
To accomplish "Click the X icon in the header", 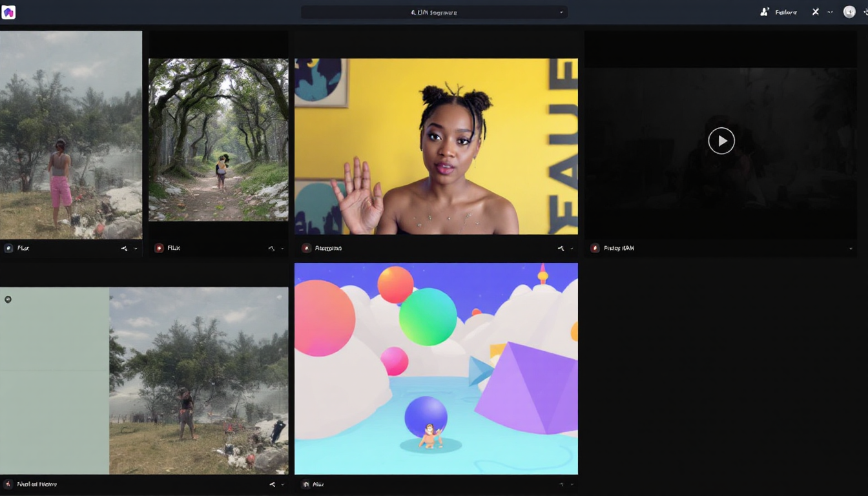I will [816, 12].
